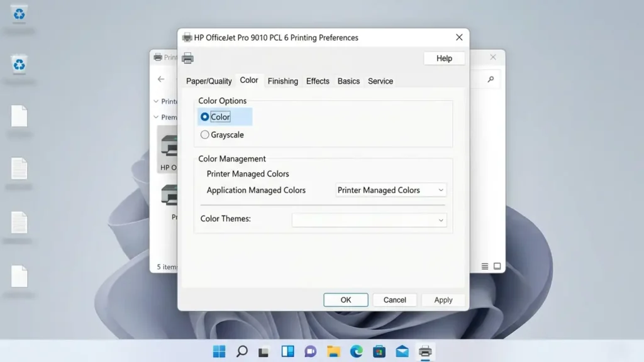This screenshot has height=362, width=644.
Task: Open the Effects tab
Action: [318, 81]
